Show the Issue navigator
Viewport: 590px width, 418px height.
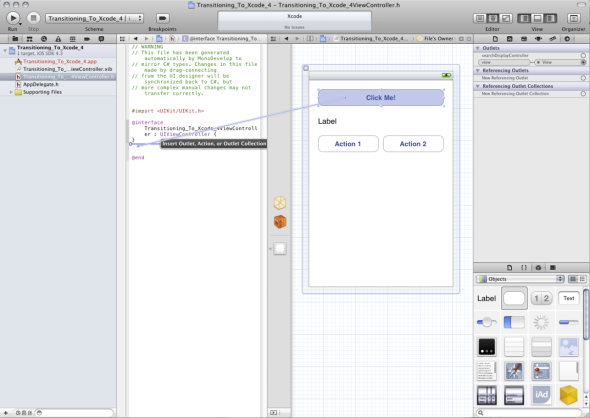pyautogui.click(x=58, y=39)
